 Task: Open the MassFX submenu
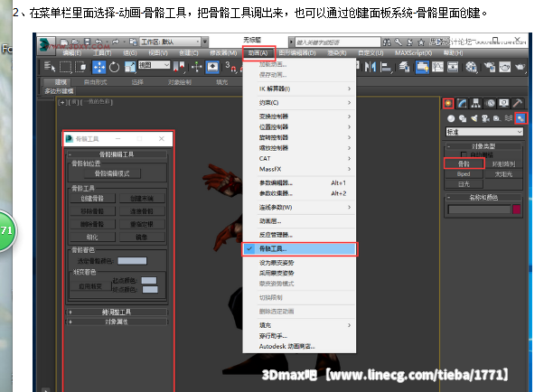click(x=299, y=169)
